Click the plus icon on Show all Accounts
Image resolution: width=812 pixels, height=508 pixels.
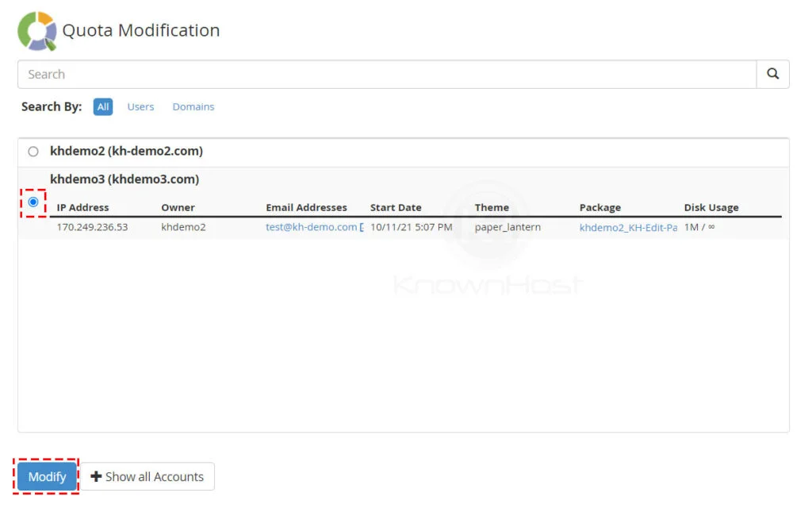click(96, 476)
